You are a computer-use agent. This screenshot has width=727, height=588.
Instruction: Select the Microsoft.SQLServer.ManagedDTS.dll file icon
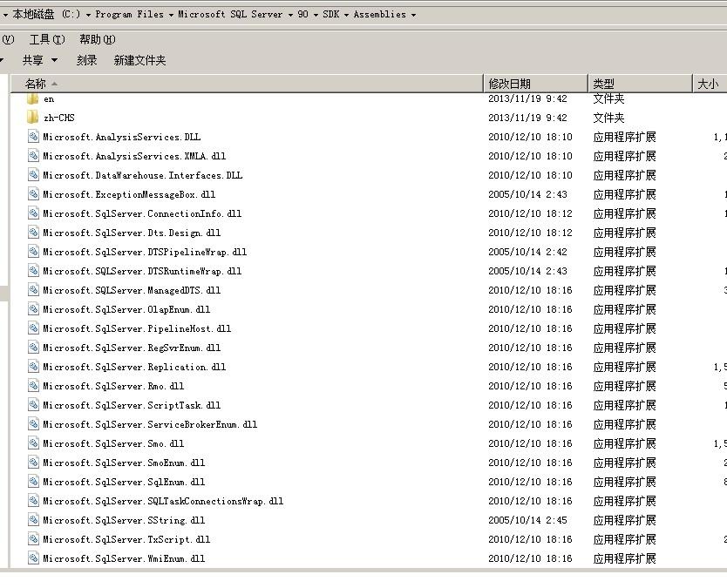33,290
